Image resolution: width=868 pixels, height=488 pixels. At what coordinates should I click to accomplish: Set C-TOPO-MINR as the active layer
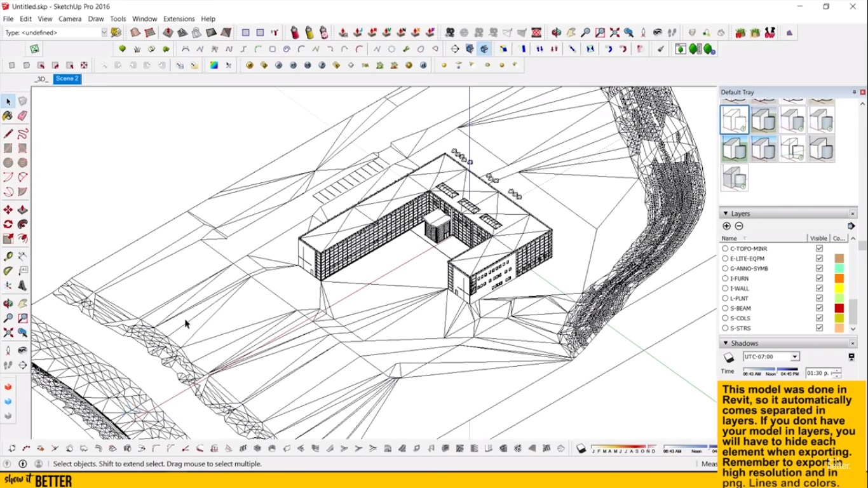pos(725,248)
